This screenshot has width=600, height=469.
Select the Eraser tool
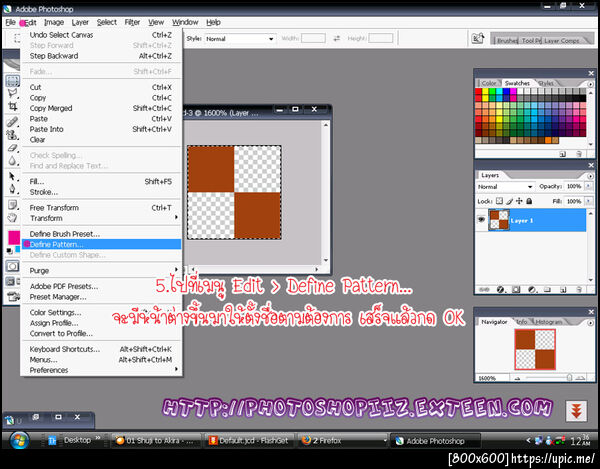click(x=12, y=148)
